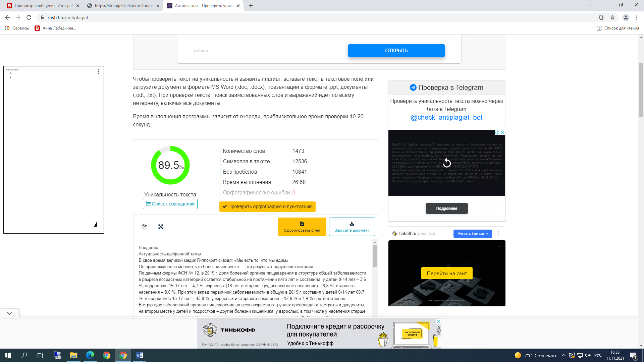This screenshot has width=644, height=362.
Task: Click Загрузить документ button
Action: point(352,227)
